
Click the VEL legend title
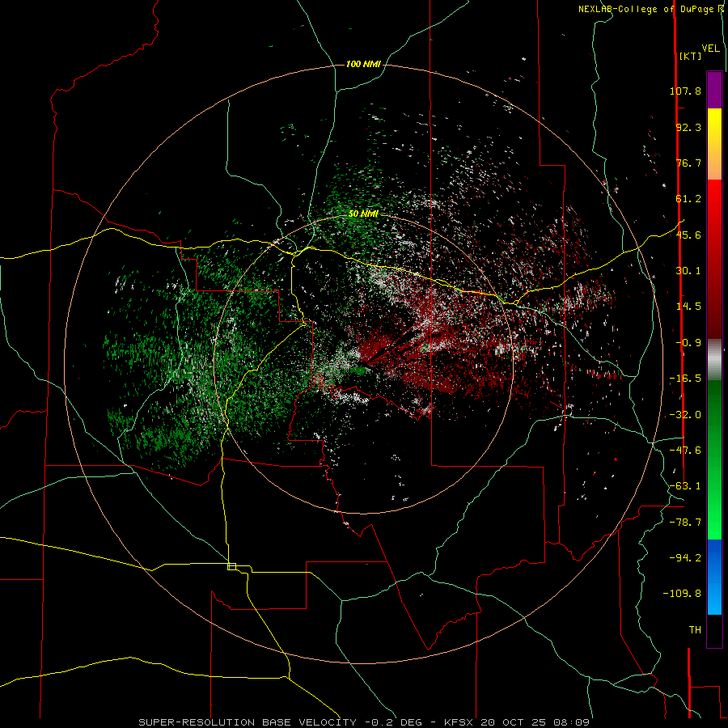tap(710, 49)
